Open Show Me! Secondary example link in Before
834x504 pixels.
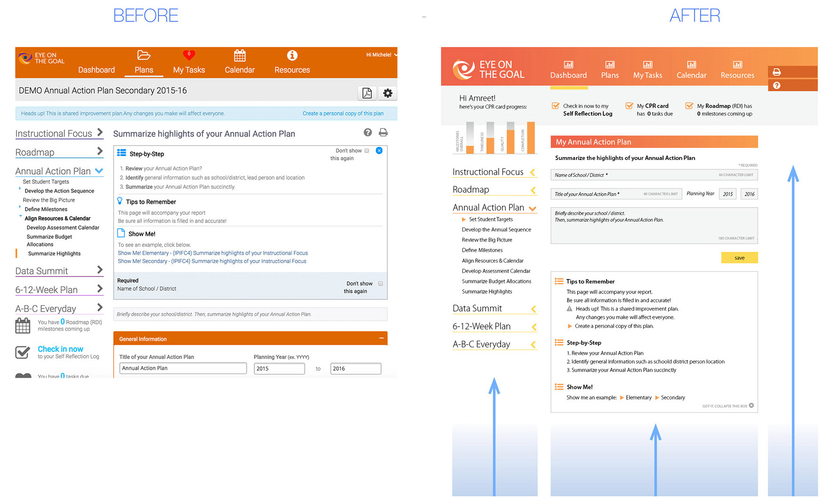point(212,261)
